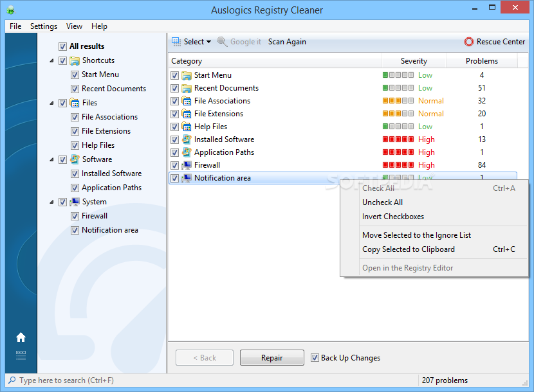534x392 pixels.
Task: Click the Software icon in tree
Action: 75,159
